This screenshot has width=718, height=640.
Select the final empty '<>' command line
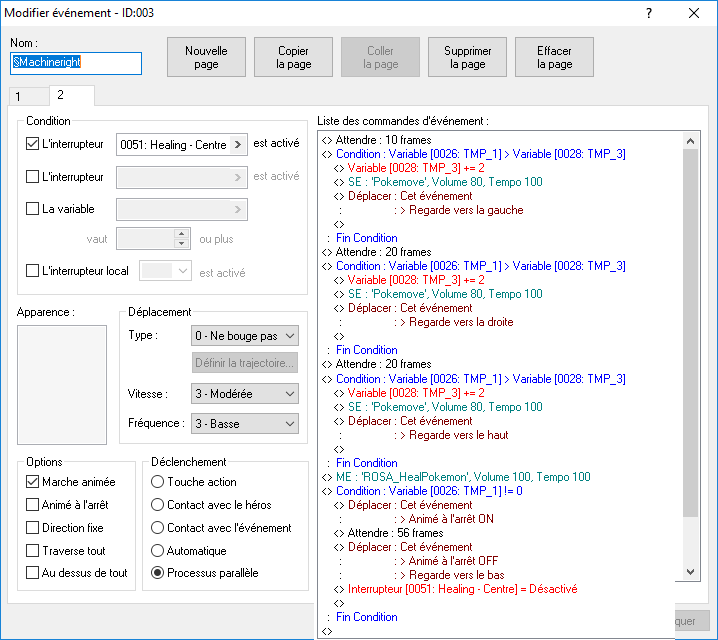click(327, 631)
